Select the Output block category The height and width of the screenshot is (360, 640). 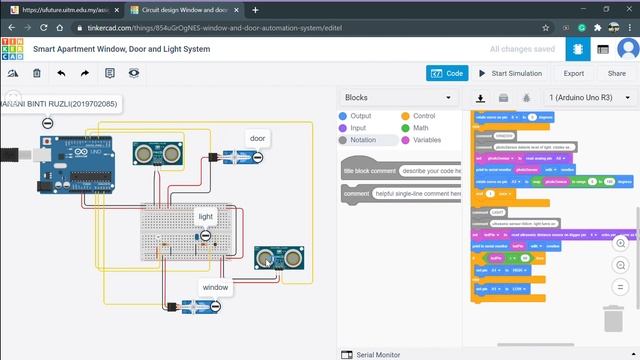tap(355, 116)
